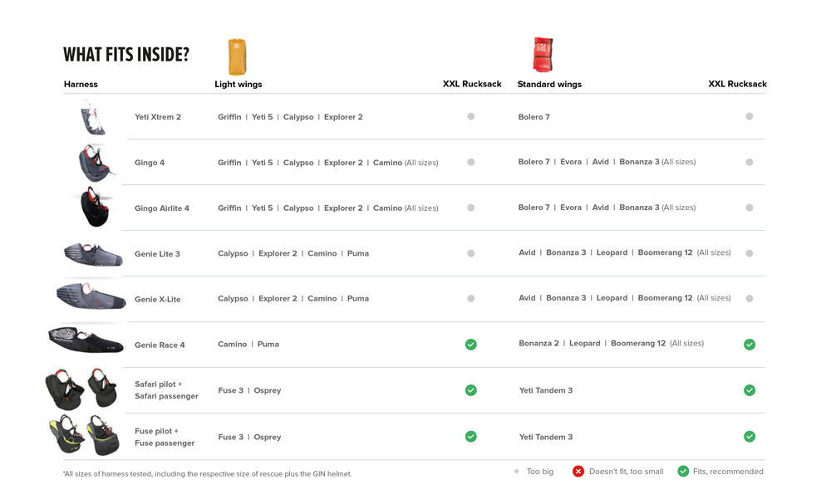Click the Harness column header
The width and height of the screenshot is (831, 504).
(x=81, y=84)
